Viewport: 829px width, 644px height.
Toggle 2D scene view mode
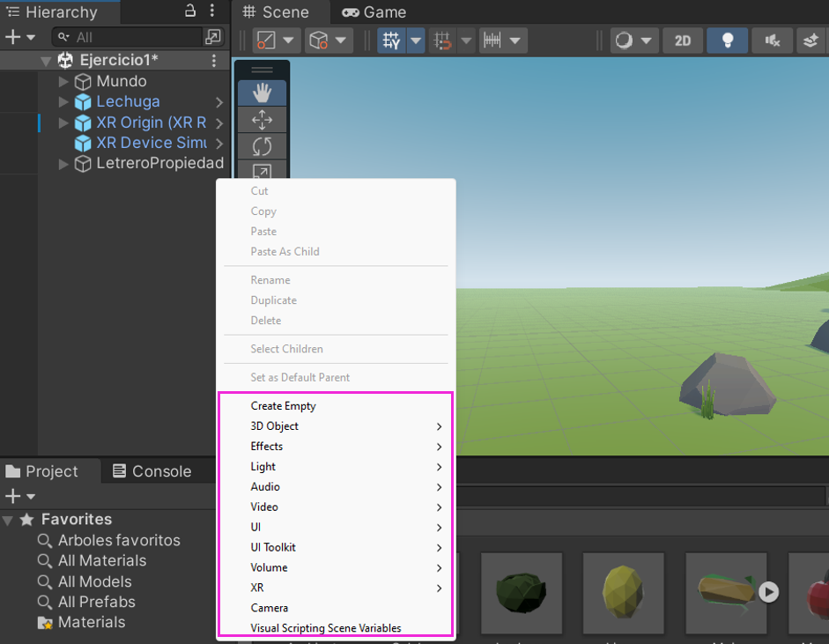pyautogui.click(x=683, y=41)
